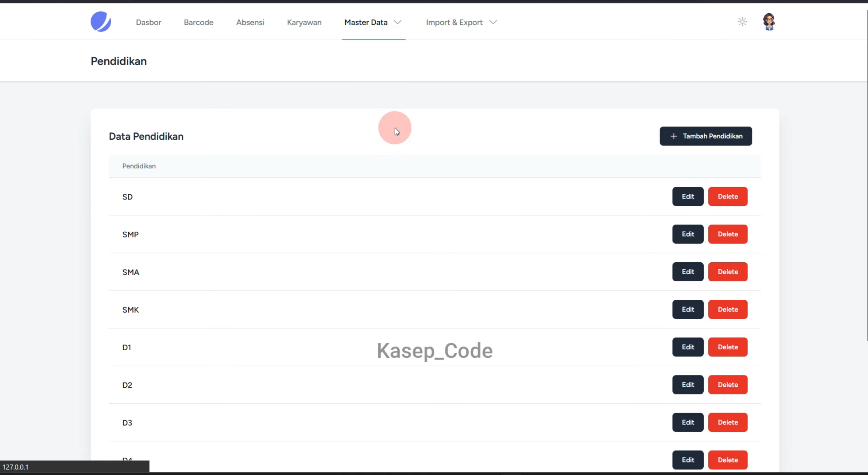The image size is (868, 475).
Task: Delete the D4 row
Action: (x=728, y=460)
